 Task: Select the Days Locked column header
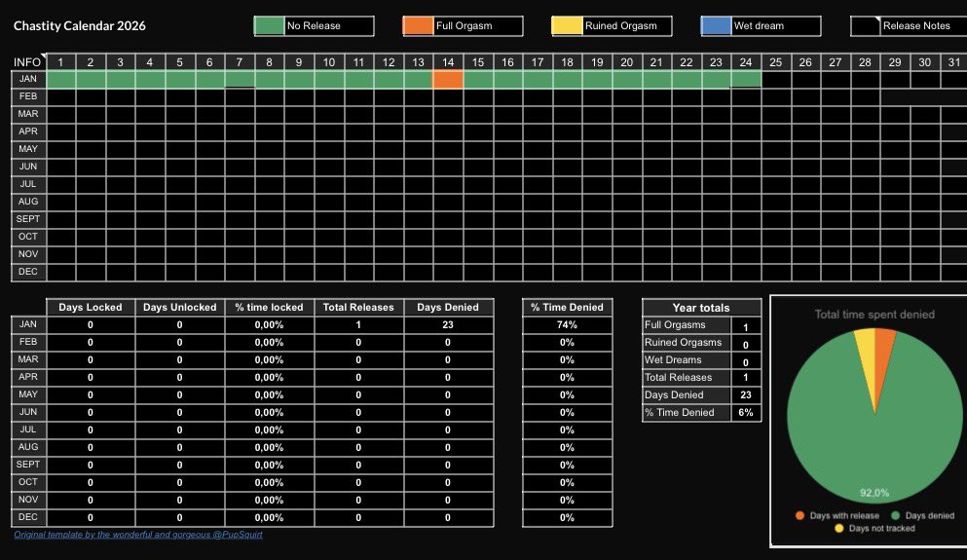(x=91, y=307)
